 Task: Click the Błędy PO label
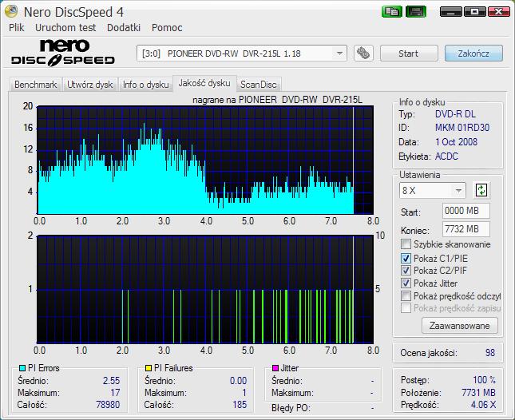pyautogui.click(x=291, y=408)
